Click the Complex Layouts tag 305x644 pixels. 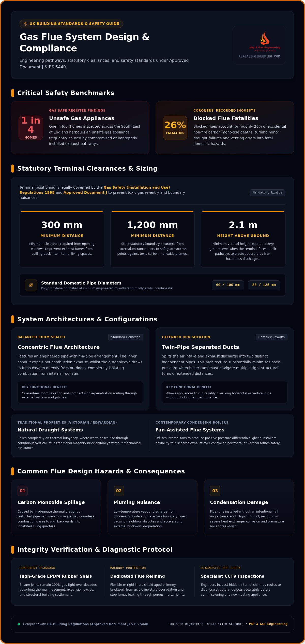(271, 337)
